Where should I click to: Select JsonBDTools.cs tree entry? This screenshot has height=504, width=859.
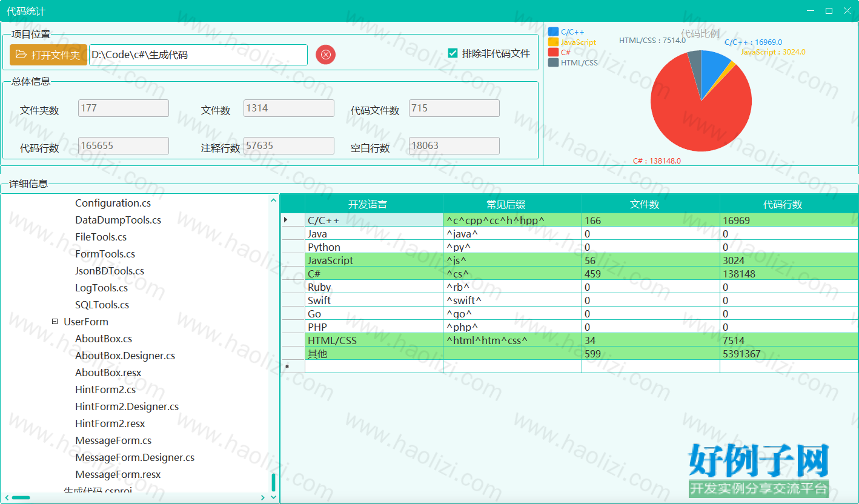coord(110,271)
